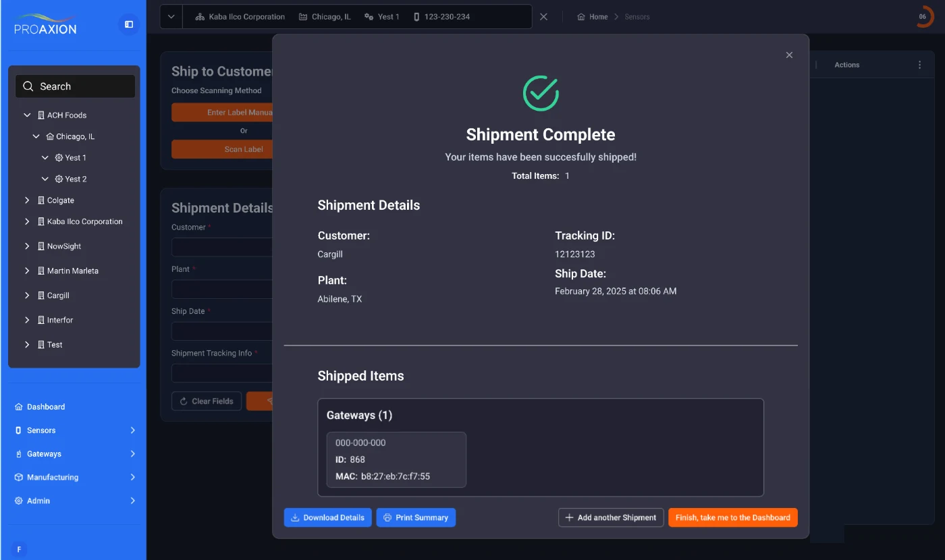
Task: Click the search magnifier icon
Action: pos(28,86)
